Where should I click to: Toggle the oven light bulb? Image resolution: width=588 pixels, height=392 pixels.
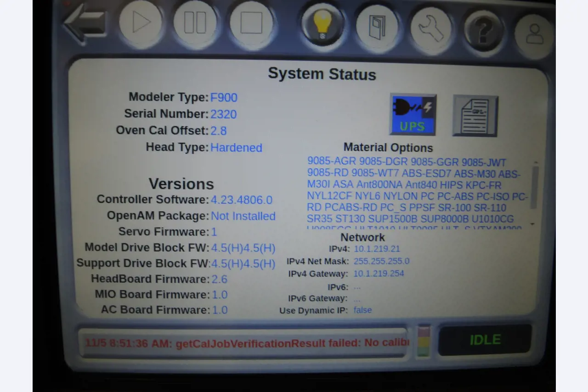322,24
